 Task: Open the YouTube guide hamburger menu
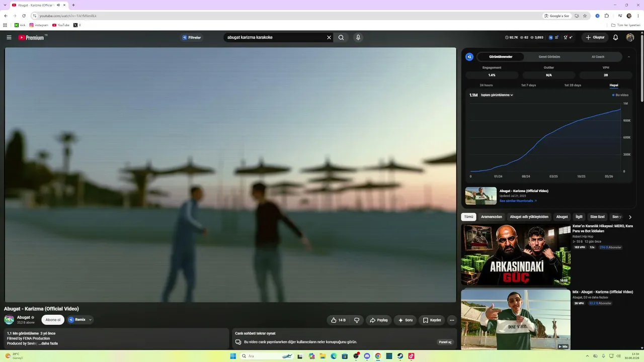(9, 37)
